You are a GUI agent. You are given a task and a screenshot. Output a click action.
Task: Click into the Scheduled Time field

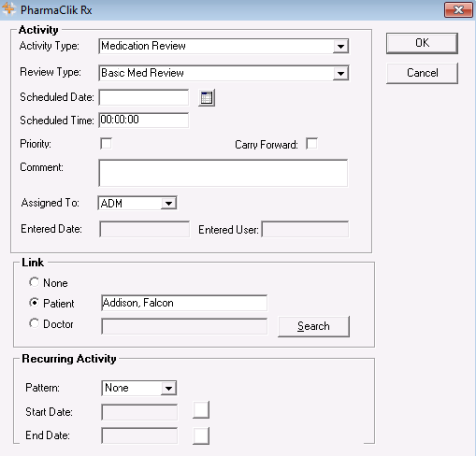pyautogui.click(x=143, y=120)
